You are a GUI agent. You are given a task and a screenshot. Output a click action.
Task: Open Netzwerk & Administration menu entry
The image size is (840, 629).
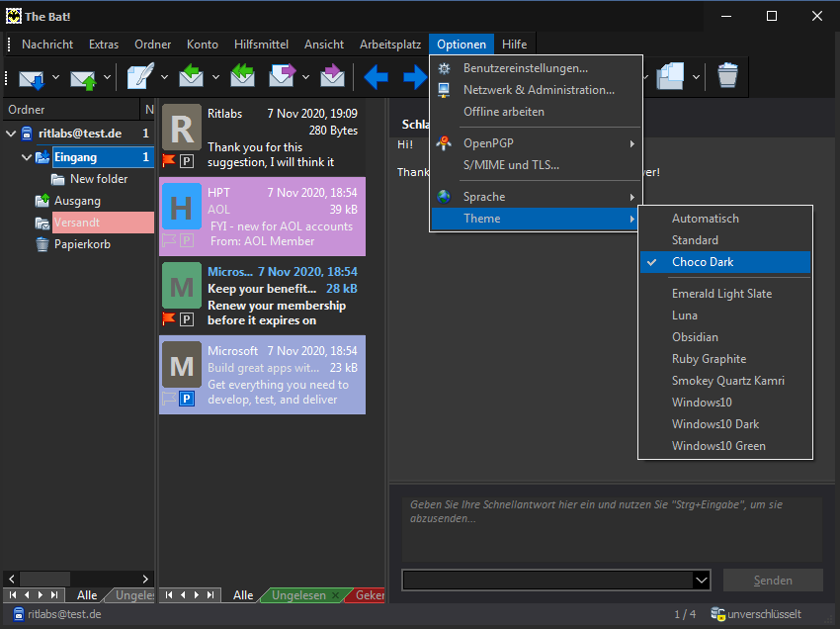pyautogui.click(x=536, y=90)
